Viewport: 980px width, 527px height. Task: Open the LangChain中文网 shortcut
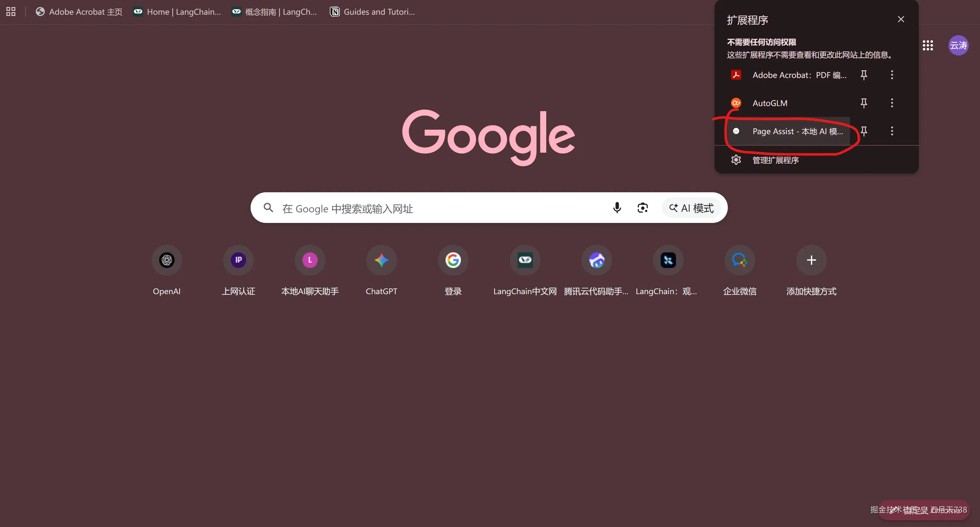[x=525, y=260]
